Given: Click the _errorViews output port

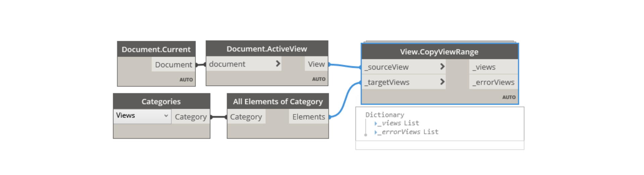Looking at the screenshot, I should coord(493,82).
